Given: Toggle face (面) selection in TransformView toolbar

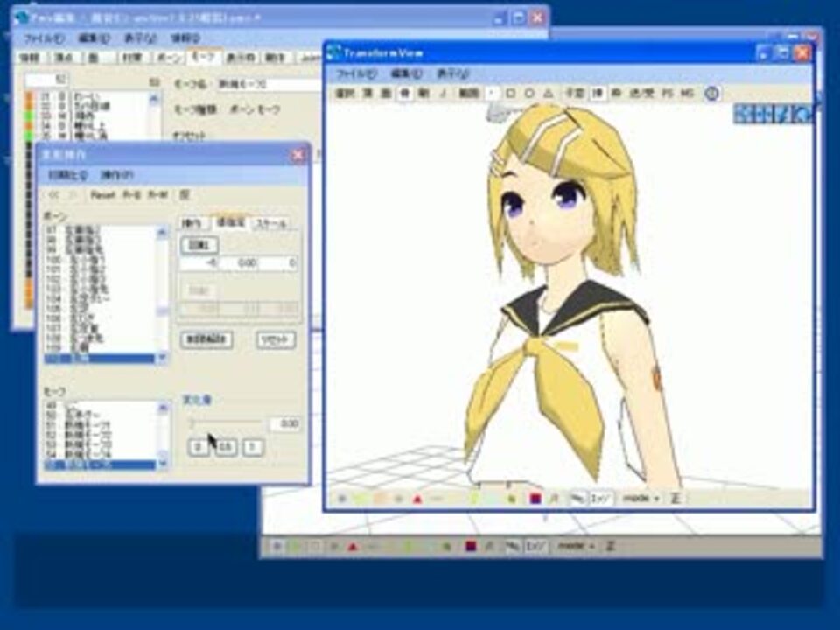Looking at the screenshot, I should click(x=386, y=94).
